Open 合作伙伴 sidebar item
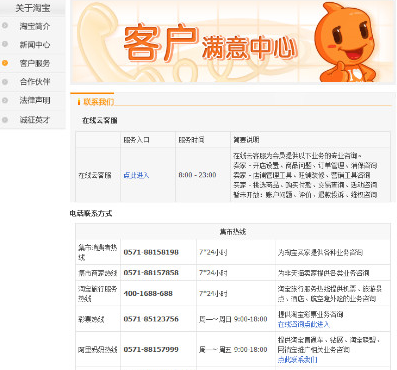Viewport: 397px width, 370px height. point(35,82)
